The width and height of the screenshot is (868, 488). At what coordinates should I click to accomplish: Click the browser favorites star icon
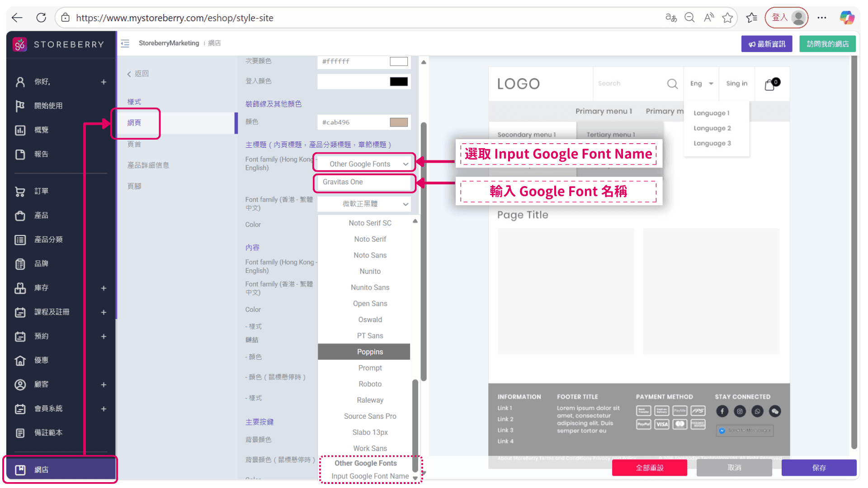[x=727, y=18]
